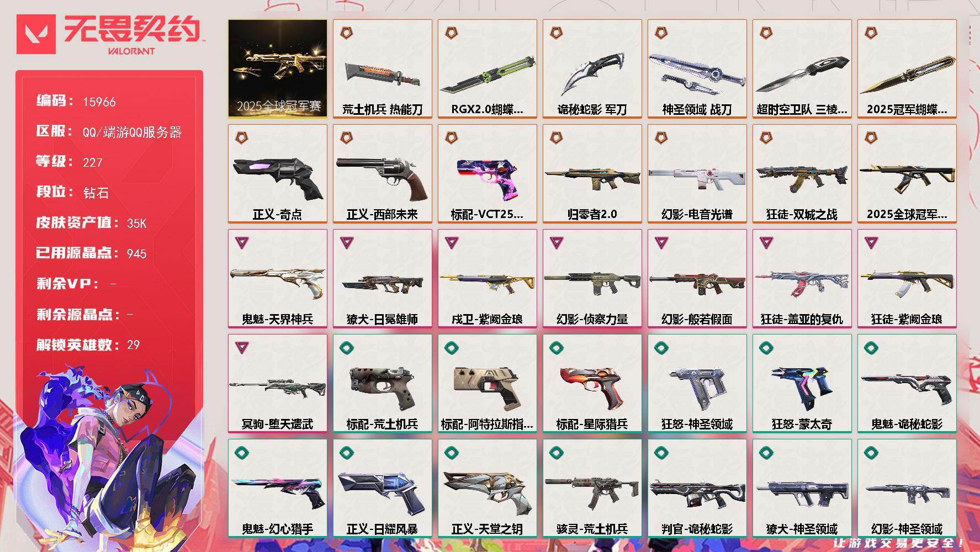Open the 2025全球冠军赛 bundle thumbnail
Screen dimensions: 980x552
pos(277,68)
